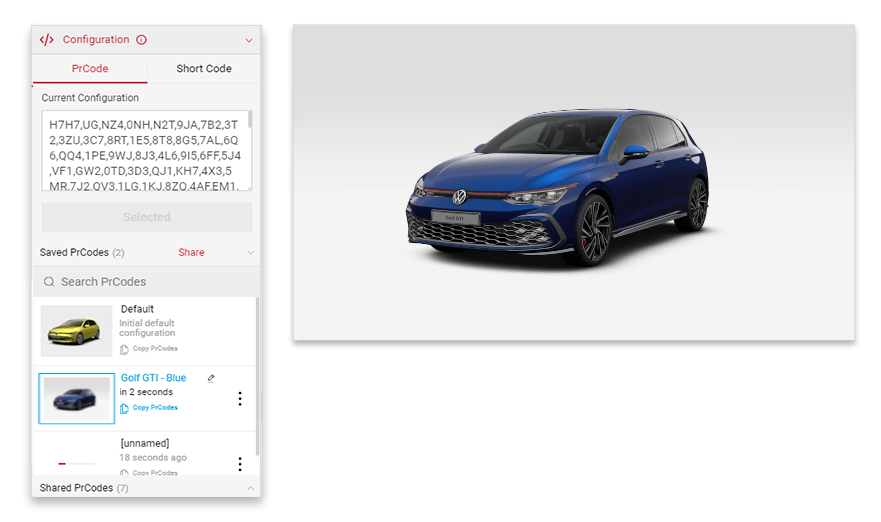Copy PrCodes of the Default configuration
881x522 pixels.
155,348
